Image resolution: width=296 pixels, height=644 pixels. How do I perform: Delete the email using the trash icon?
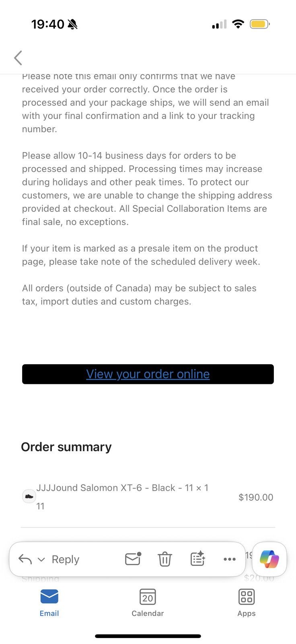click(x=164, y=559)
